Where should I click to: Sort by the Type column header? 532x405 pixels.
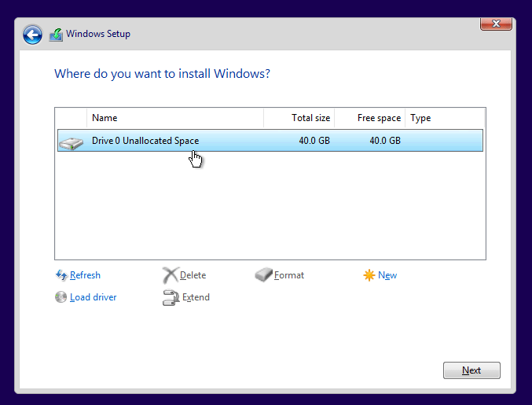[445, 118]
